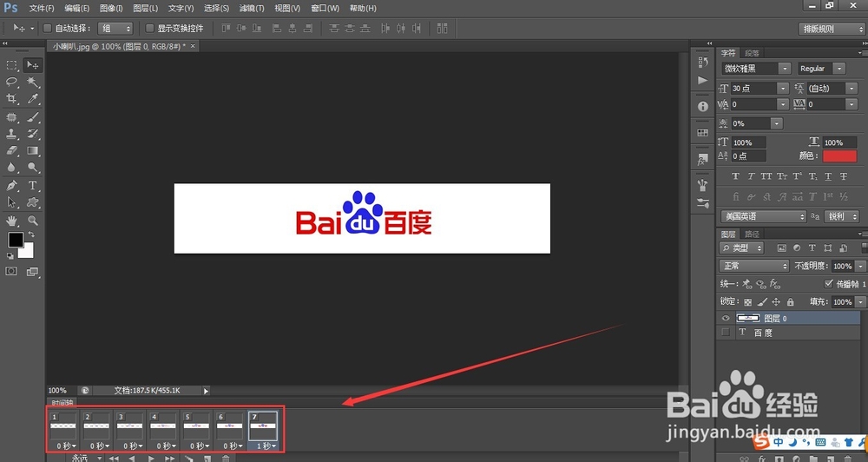Enable the 显示变换控件 checkbox

[149, 29]
